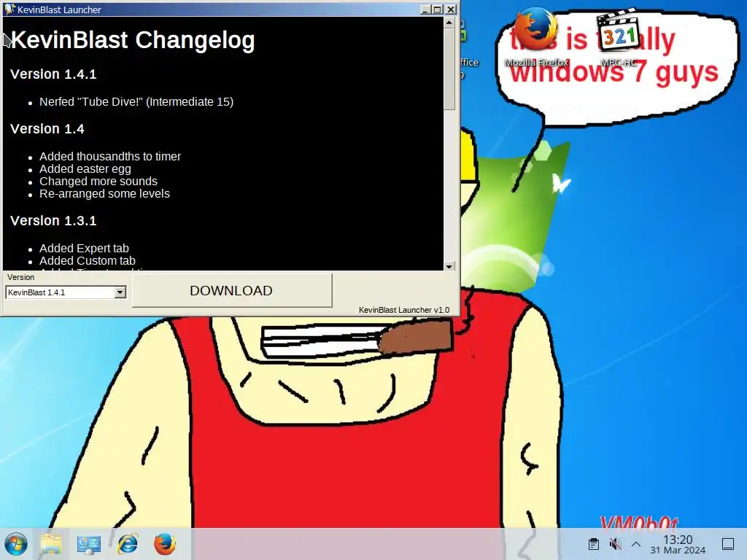Open the MPC-HC desktop icon
Screen dimensions: 747x560
(618, 37)
